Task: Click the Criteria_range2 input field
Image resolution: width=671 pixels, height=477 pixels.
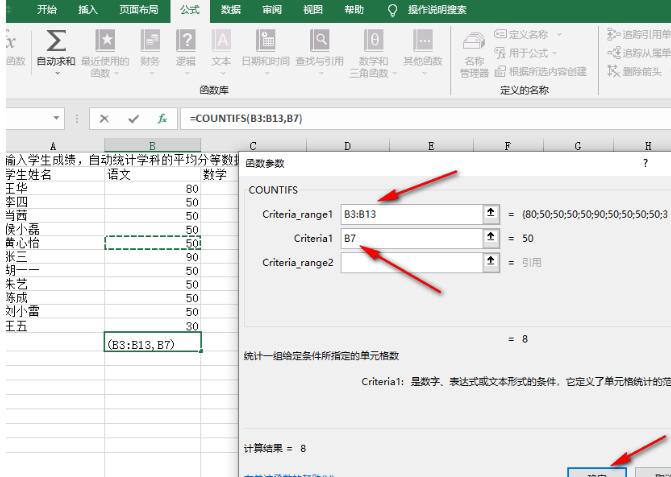Action: (x=410, y=262)
